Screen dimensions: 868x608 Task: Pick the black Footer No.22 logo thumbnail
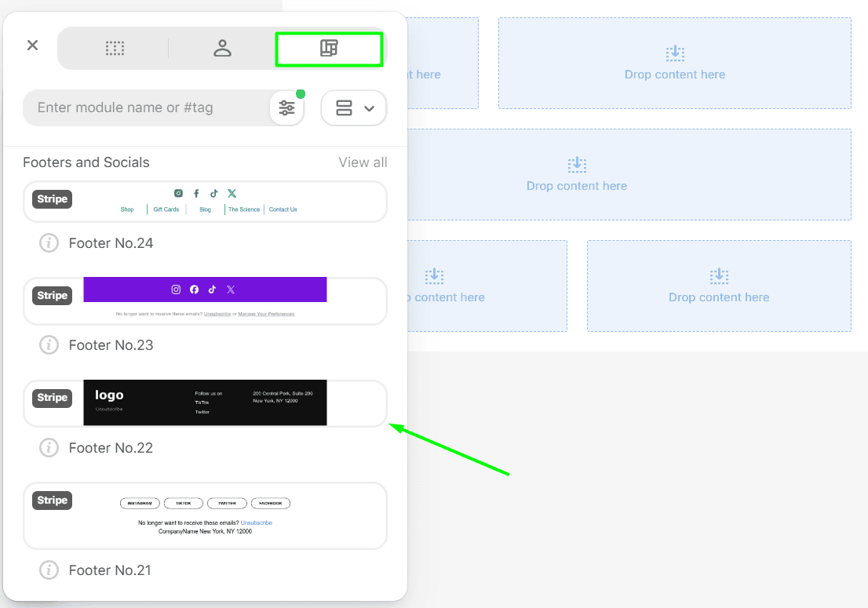click(x=206, y=403)
